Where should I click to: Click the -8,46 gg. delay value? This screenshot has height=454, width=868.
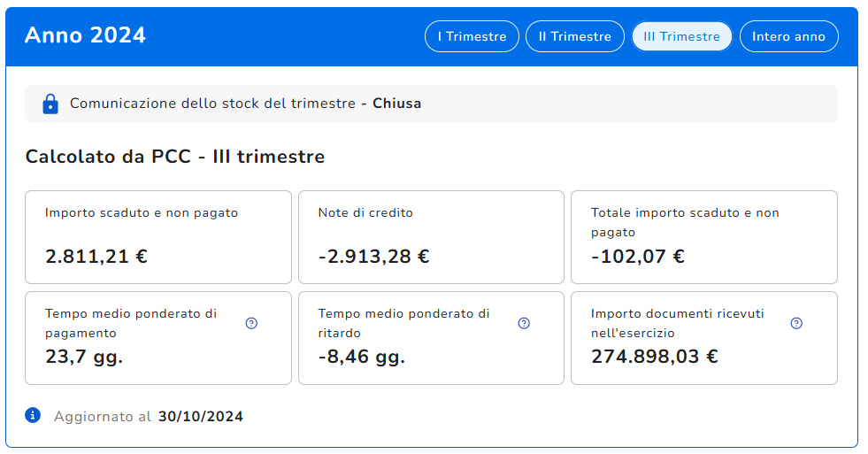coord(361,357)
